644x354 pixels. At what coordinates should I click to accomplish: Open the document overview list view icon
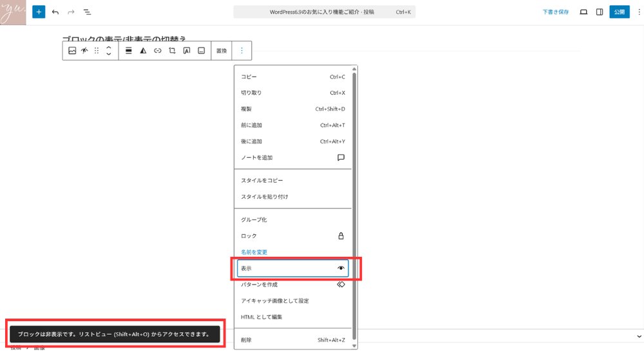(x=87, y=12)
